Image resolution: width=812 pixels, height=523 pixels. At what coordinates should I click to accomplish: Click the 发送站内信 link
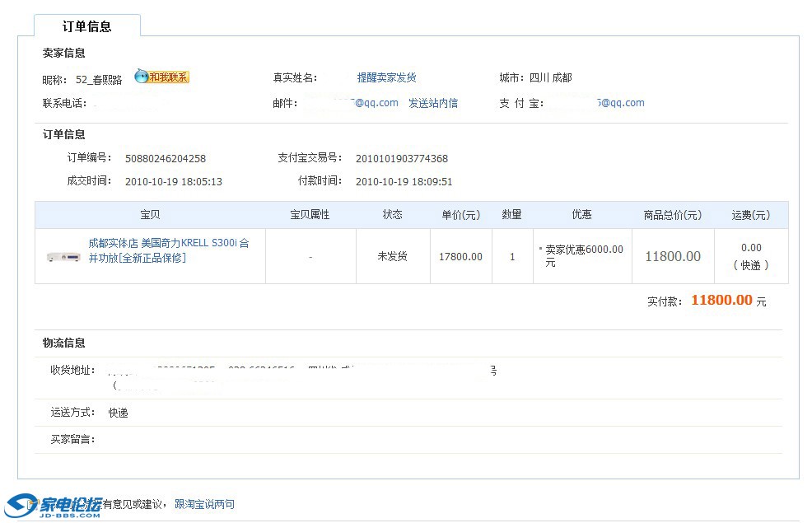pyautogui.click(x=433, y=103)
